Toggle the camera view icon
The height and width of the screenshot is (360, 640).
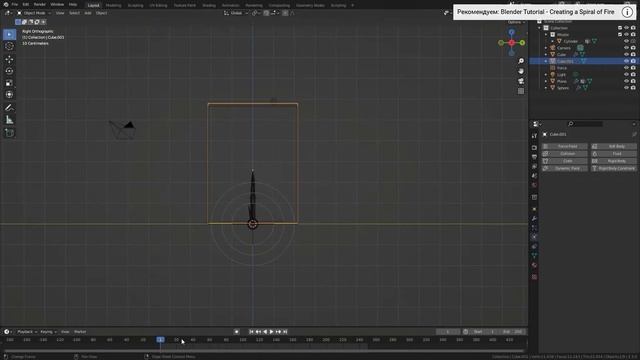521,81
